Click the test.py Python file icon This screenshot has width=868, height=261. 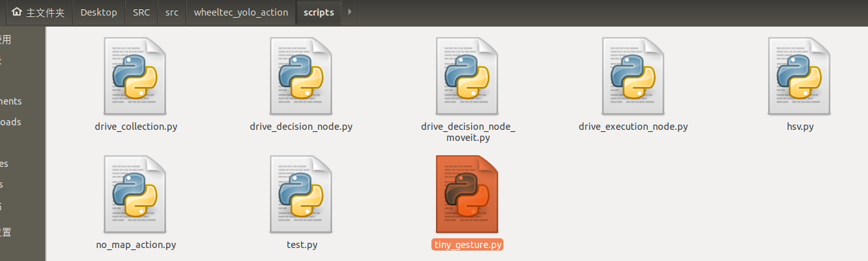[302, 194]
